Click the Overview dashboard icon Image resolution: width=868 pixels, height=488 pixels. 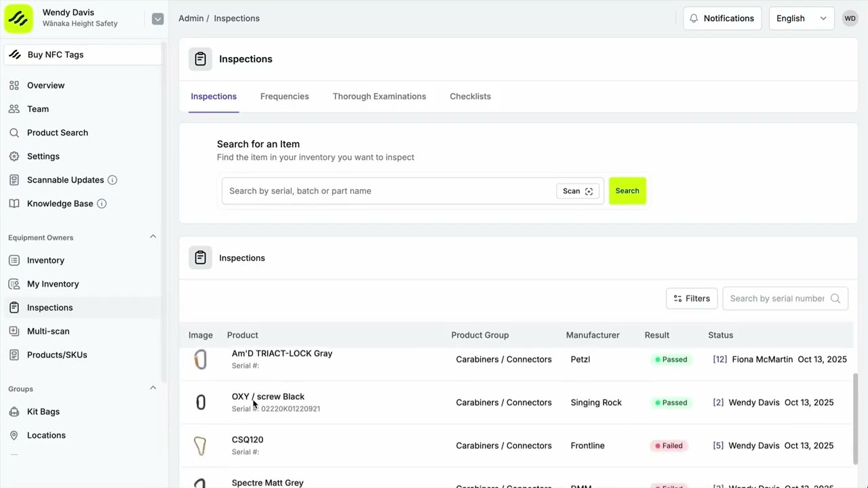[x=14, y=85]
